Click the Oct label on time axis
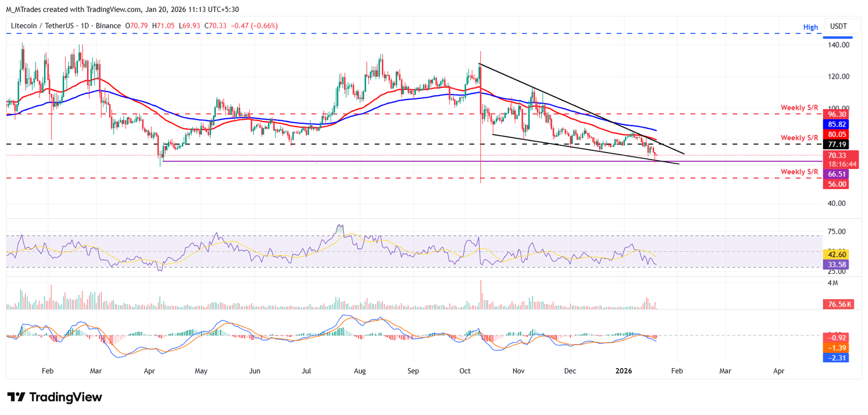Viewport: 868px width, 415px height. (465, 372)
